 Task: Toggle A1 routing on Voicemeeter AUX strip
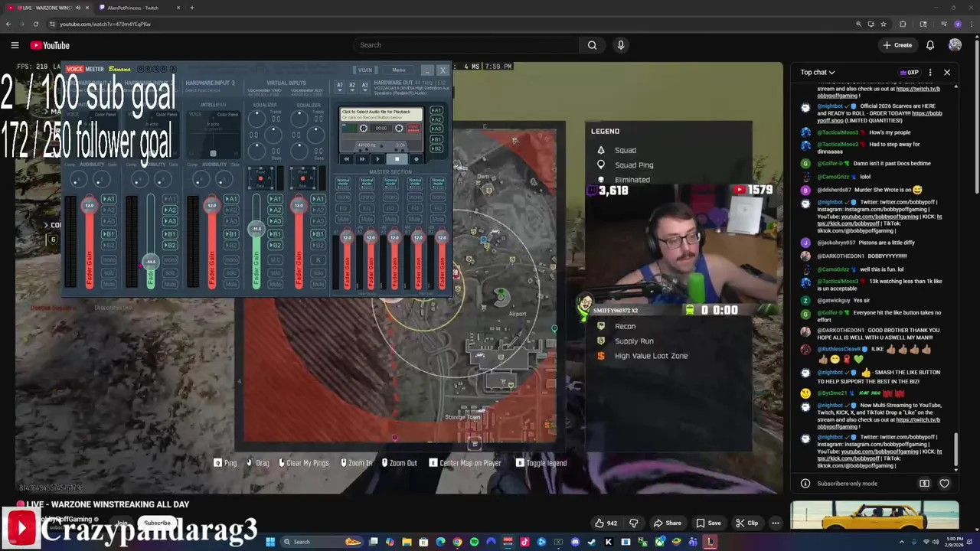(318, 199)
